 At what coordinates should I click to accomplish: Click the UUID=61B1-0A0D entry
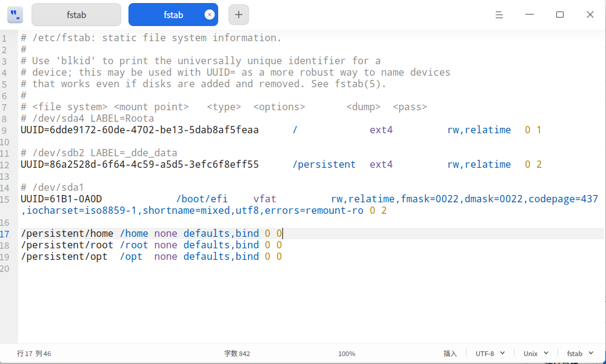pos(61,199)
